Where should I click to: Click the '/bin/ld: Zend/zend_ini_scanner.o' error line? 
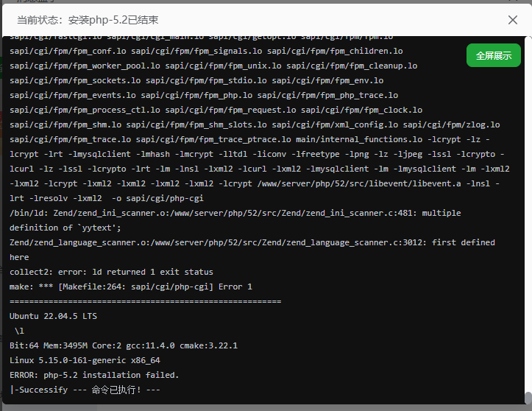(x=235, y=213)
